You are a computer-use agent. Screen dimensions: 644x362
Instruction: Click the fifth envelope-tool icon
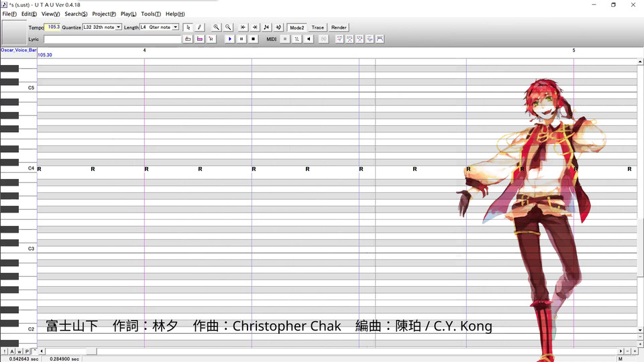coord(380,39)
